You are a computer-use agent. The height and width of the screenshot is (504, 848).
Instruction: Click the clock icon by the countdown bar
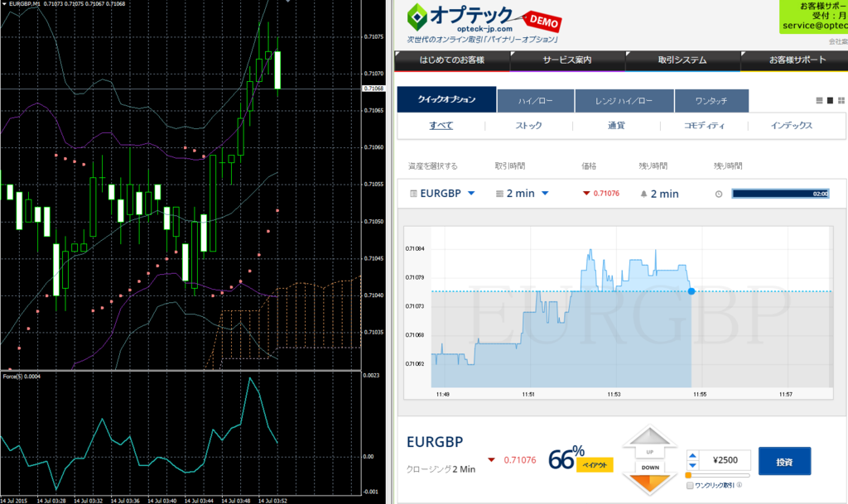(x=719, y=194)
